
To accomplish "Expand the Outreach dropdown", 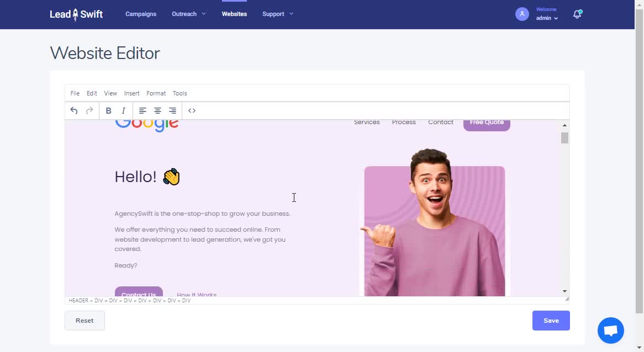I will pyautogui.click(x=188, y=14).
